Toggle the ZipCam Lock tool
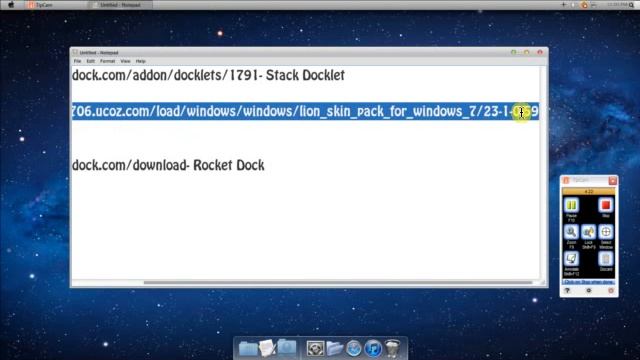 click(589, 232)
